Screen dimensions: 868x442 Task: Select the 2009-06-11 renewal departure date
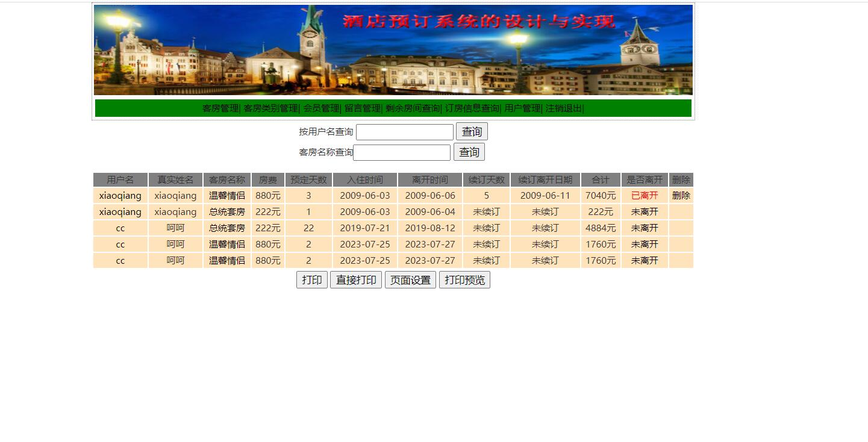pos(545,196)
